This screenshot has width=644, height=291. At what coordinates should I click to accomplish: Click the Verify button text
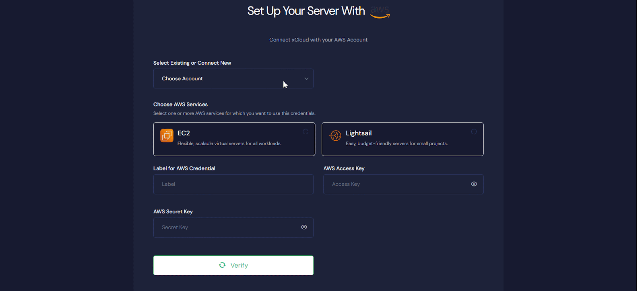239,265
